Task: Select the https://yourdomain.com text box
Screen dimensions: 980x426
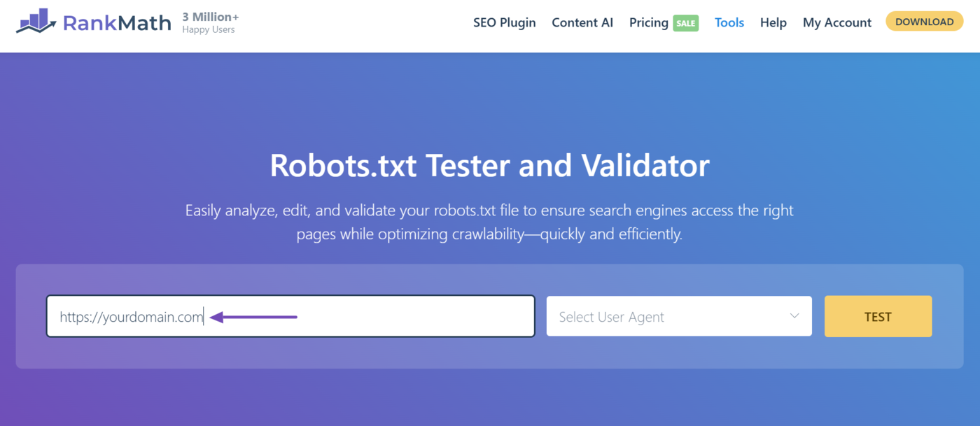Action: point(290,316)
